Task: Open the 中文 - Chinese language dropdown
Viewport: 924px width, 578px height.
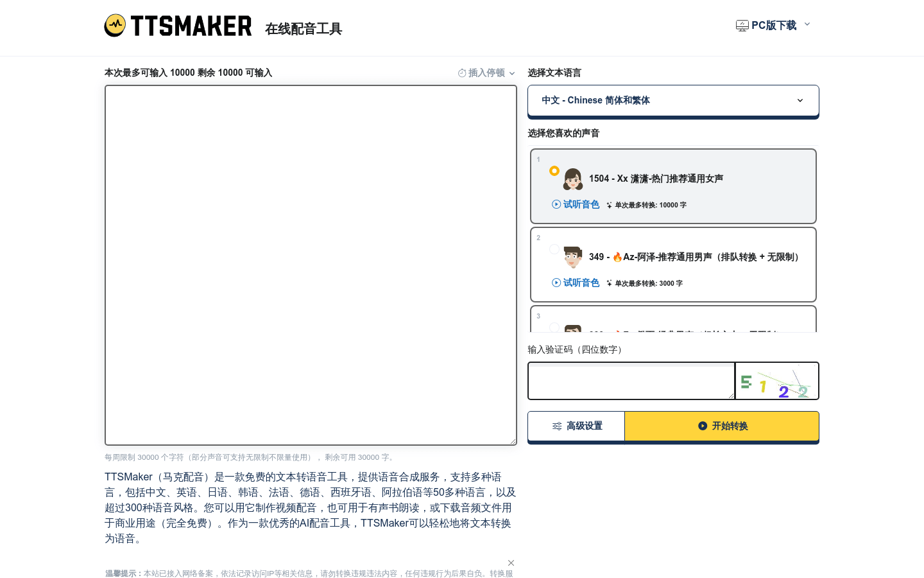Action: point(672,100)
